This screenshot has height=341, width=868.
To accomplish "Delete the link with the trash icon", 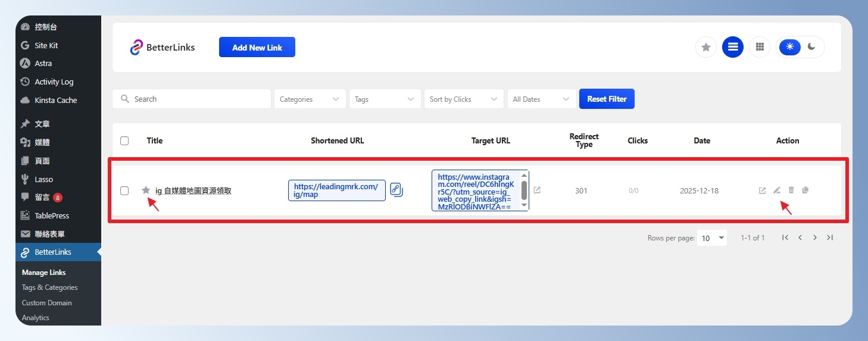I will coord(791,190).
